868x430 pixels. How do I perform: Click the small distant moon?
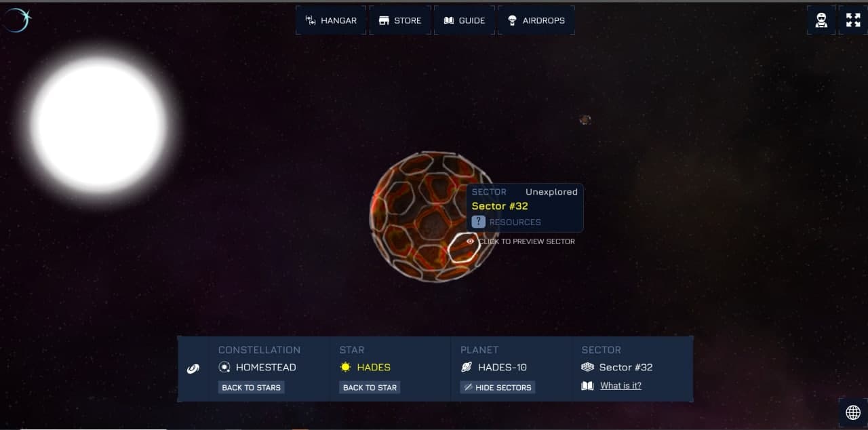coord(585,120)
